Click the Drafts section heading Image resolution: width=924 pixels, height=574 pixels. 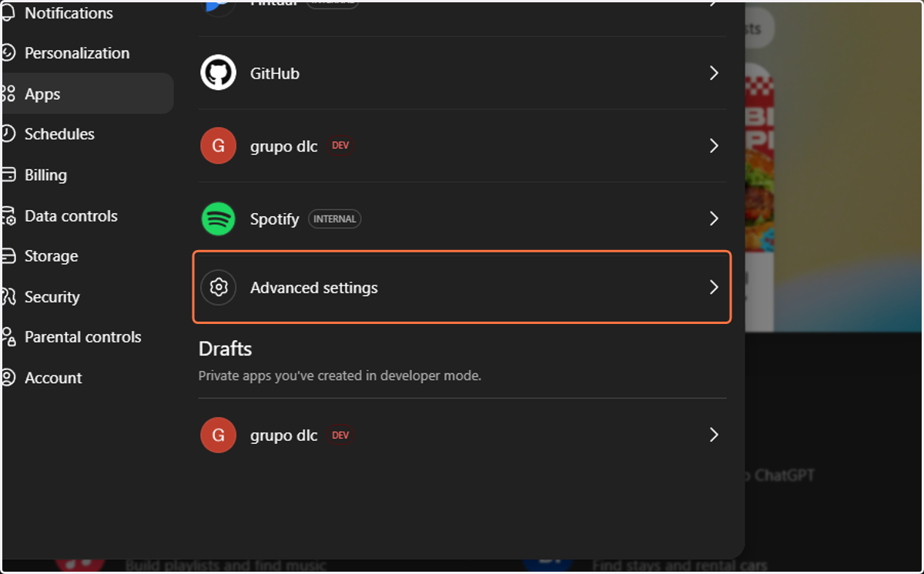click(x=226, y=349)
